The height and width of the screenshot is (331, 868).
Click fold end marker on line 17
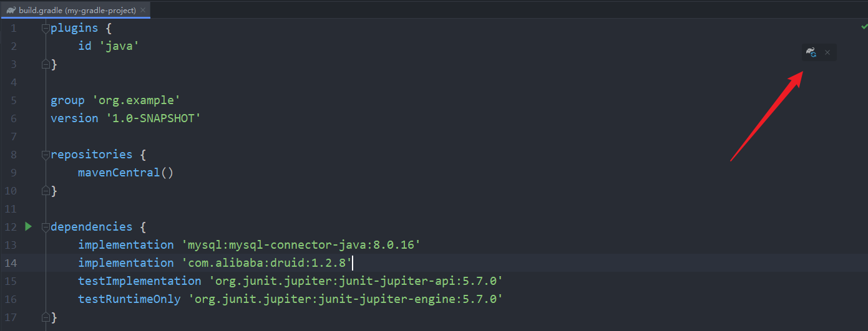point(45,317)
